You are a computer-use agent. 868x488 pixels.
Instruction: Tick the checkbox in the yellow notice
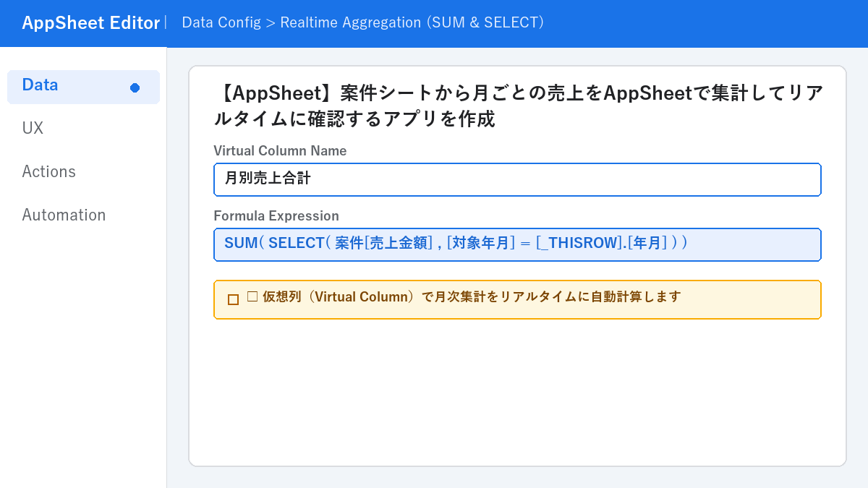pos(233,299)
